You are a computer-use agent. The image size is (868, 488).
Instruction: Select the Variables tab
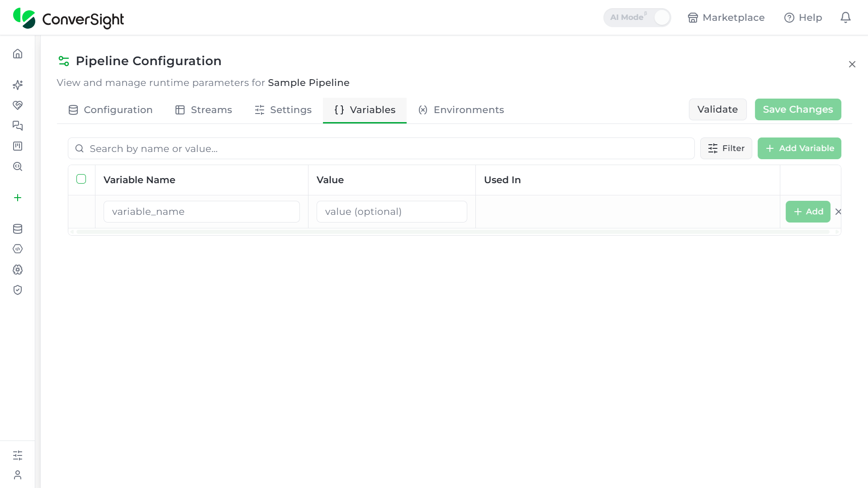click(x=365, y=110)
